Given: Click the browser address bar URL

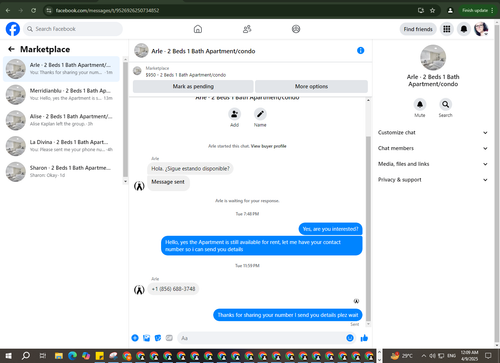Looking at the screenshot, I should (x=107, y=10).
